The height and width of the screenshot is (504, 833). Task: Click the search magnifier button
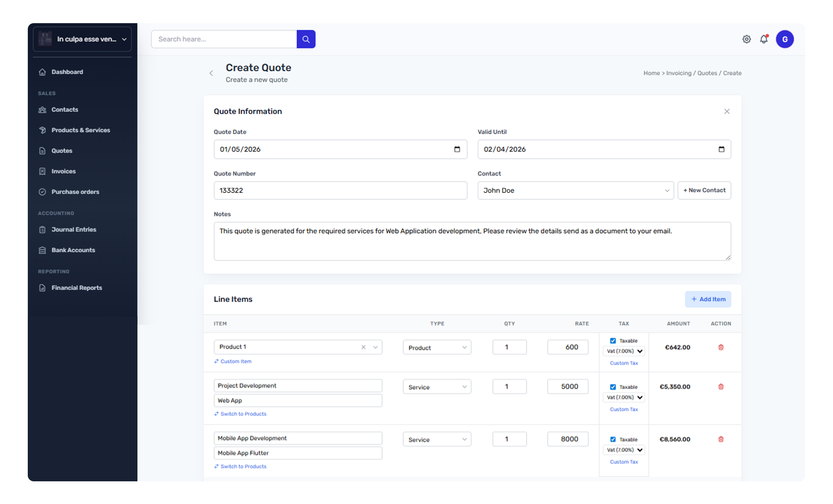pos(306,39)
